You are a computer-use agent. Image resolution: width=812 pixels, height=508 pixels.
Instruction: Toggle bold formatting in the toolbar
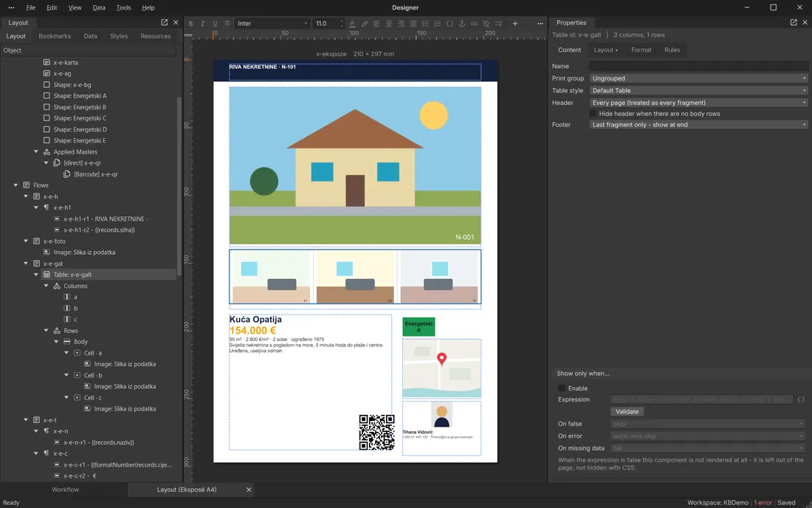pos(190,24)
